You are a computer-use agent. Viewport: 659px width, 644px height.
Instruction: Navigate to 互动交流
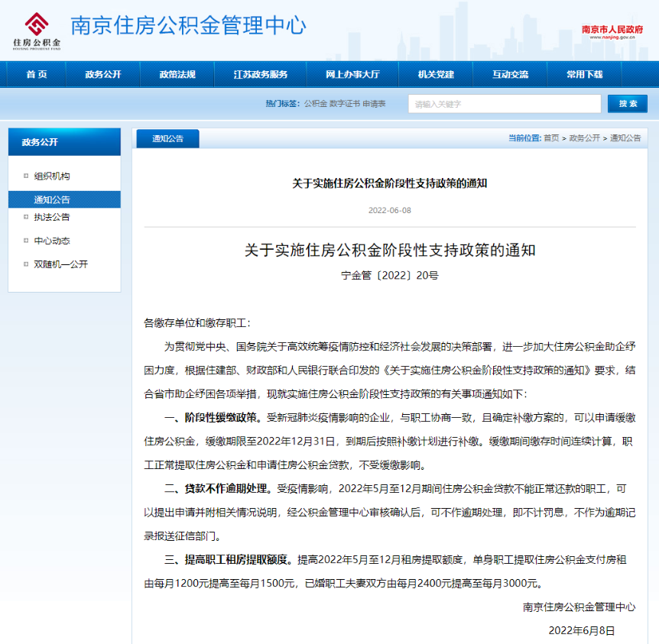510,75
